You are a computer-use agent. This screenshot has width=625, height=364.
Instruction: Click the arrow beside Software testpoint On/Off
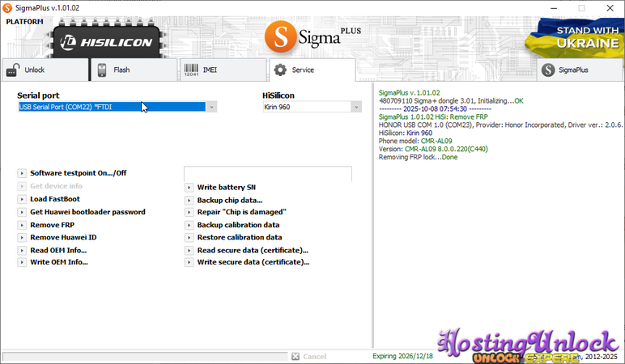21,173
